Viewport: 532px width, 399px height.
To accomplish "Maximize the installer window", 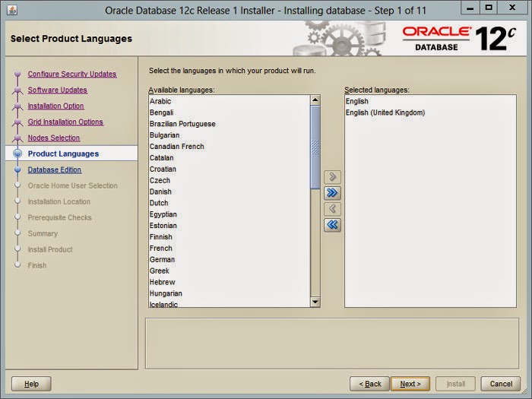I will pos(489,8).
